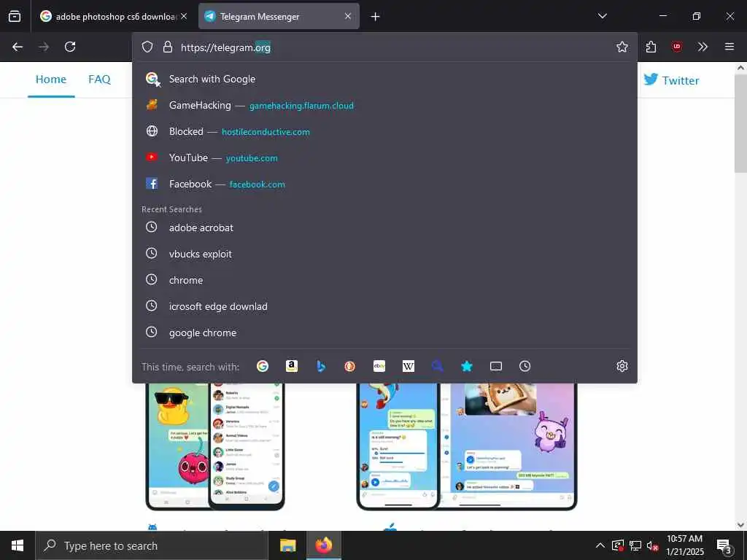The image size is (747, 560).
Task: Search this time with DuckDuckGo icon
Action: click(x=349, y=366)
